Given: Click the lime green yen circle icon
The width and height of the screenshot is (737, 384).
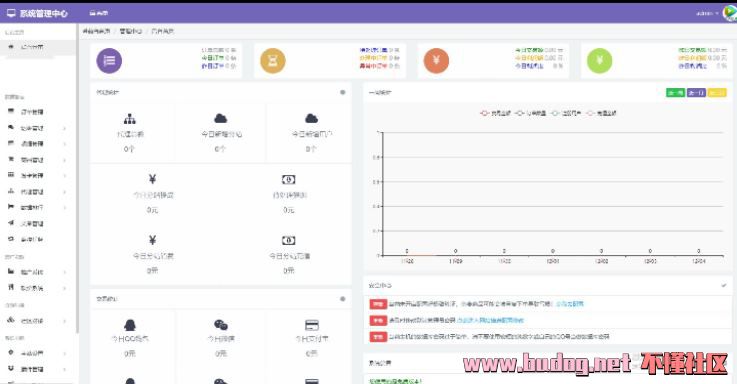Looking at the screenshot, I should tap(600, 61).
